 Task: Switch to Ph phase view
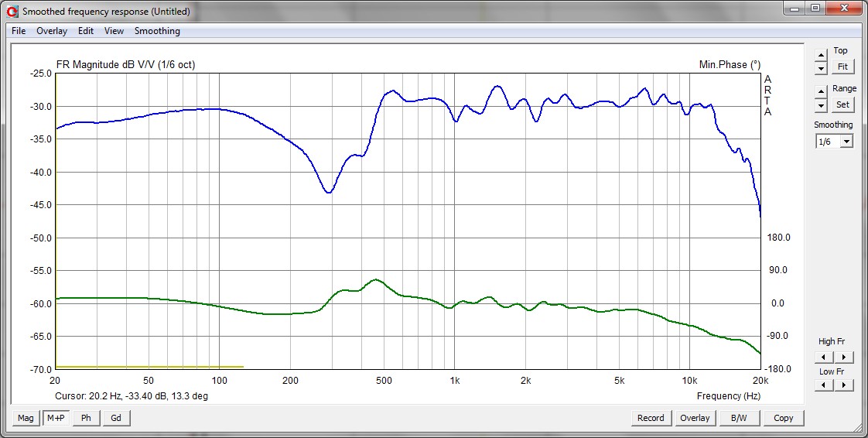[x=86, y=418]
